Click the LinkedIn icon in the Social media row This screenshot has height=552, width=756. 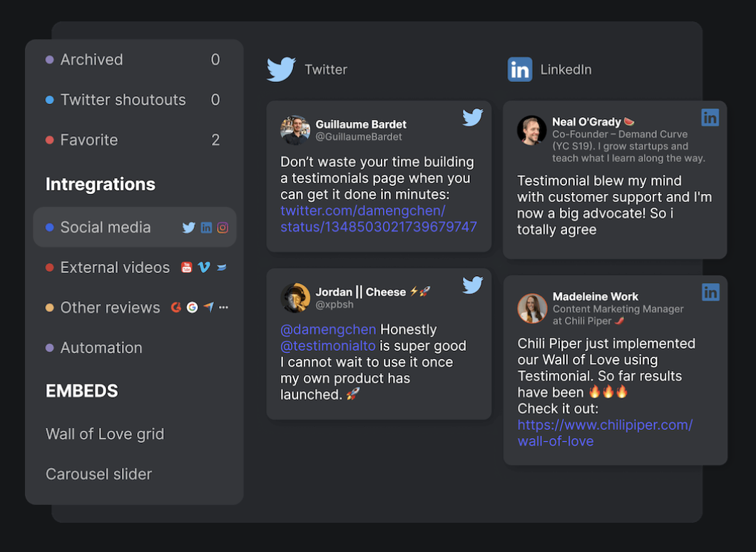click(206, 228)
